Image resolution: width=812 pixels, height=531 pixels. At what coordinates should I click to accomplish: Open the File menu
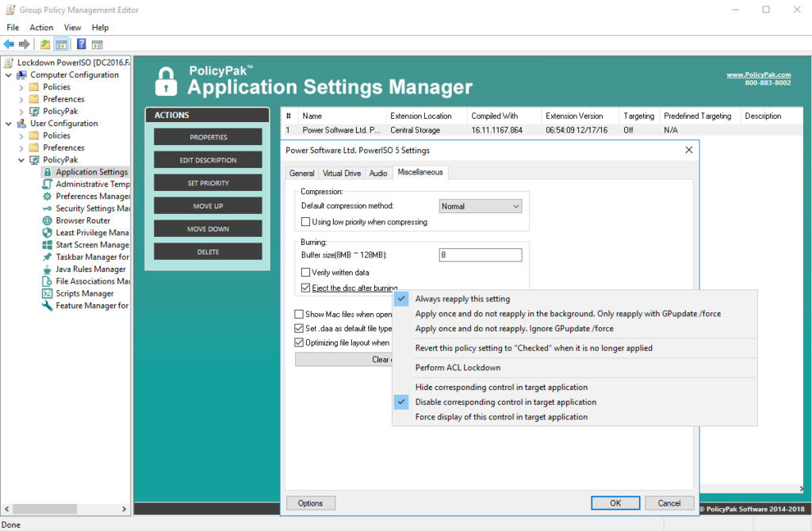13,28
